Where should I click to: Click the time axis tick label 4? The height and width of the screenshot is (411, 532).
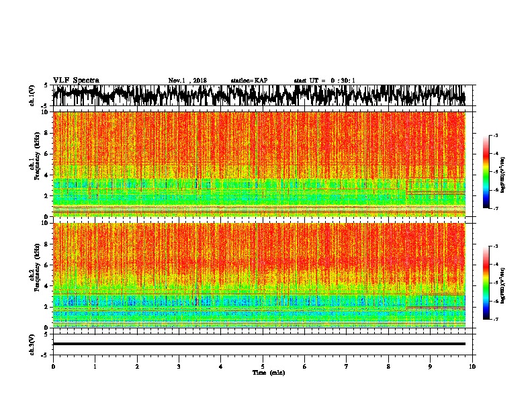pyautogui.click(x=221, y=367)
